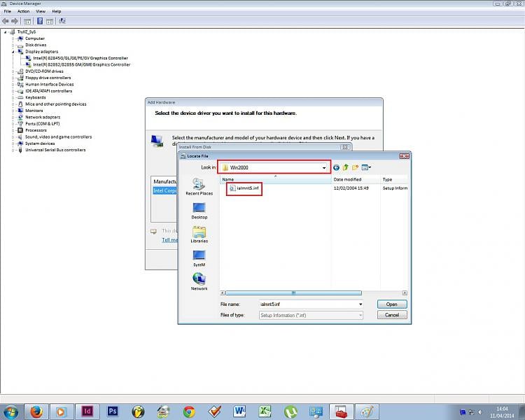525x420 pixels.
Task: Expand the Network adapters node
Action: [13, 117]
